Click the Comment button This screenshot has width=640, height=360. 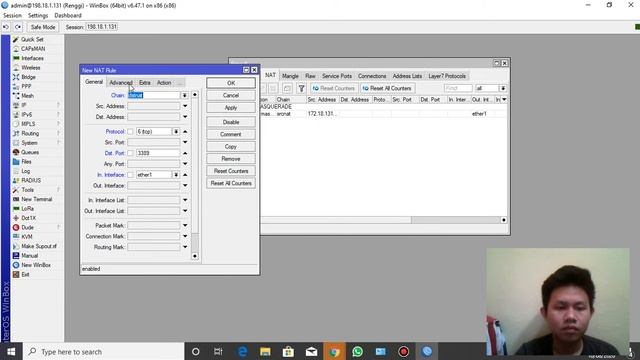231,134
